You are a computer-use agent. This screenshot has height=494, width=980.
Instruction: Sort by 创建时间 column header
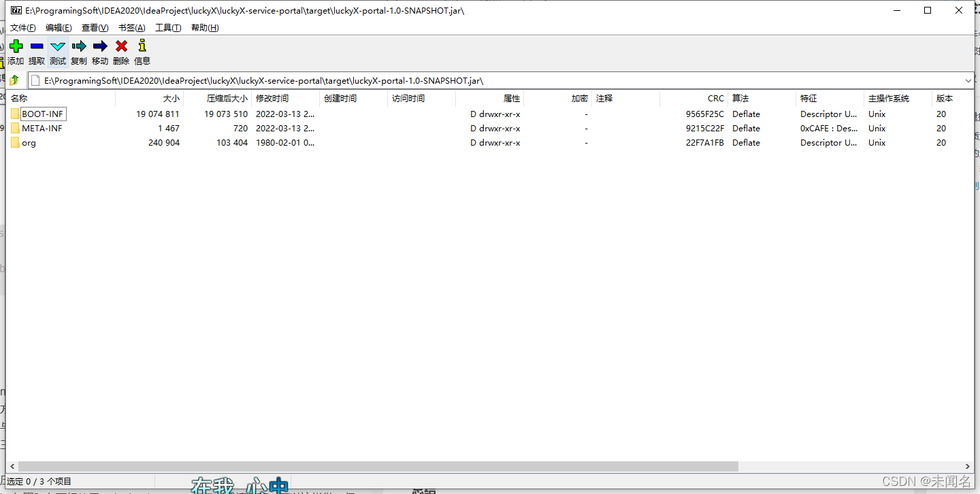point(353,99)
